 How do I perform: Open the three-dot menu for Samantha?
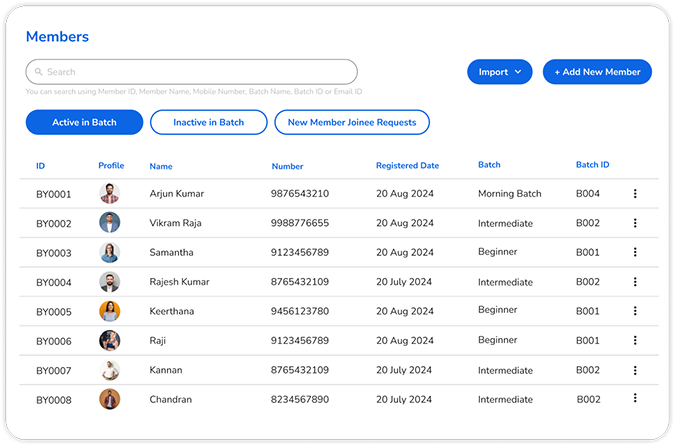pos(635,253)
